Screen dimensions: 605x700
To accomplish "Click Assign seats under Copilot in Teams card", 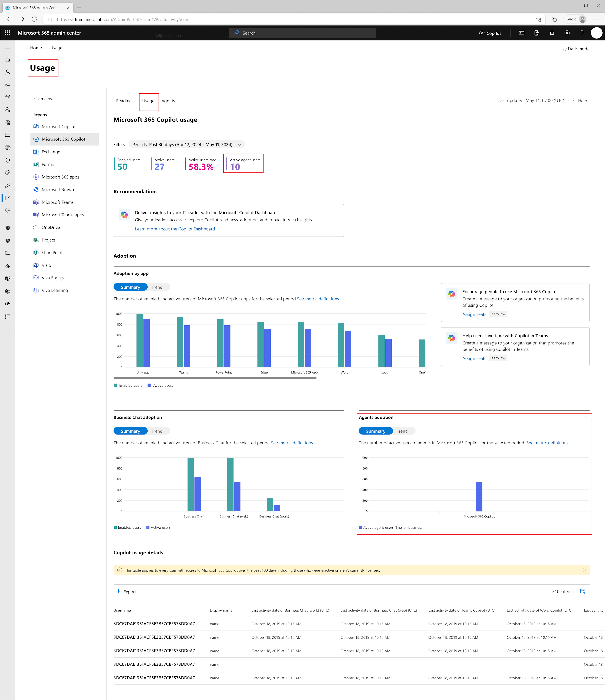I will (x=474, y=358).
